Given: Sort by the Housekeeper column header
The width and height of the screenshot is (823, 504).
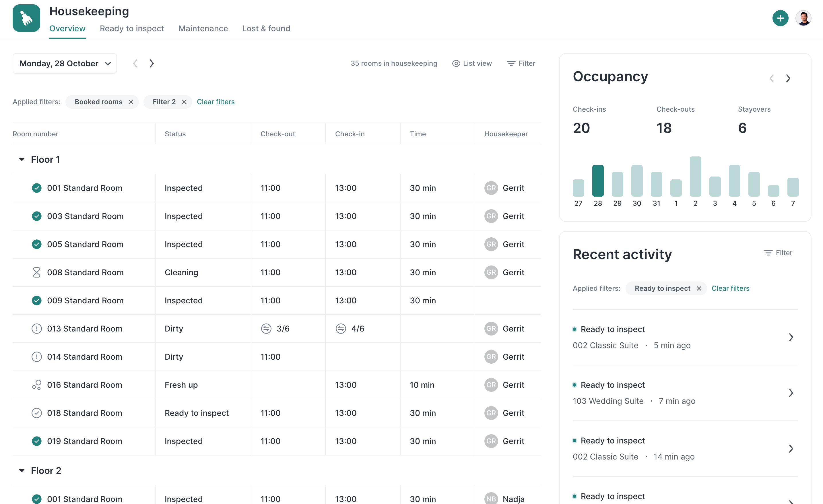Looking at the screenshot, I should pos(506,134).
